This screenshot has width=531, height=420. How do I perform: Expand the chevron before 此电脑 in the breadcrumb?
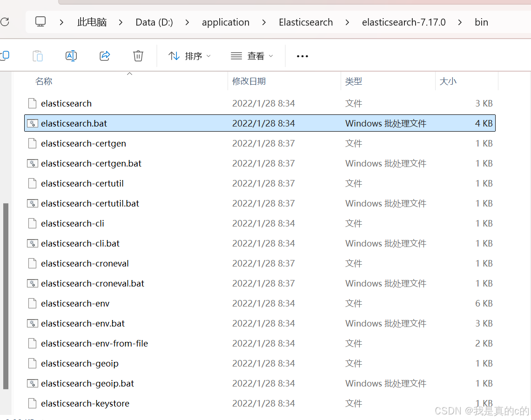click(61, 22)
